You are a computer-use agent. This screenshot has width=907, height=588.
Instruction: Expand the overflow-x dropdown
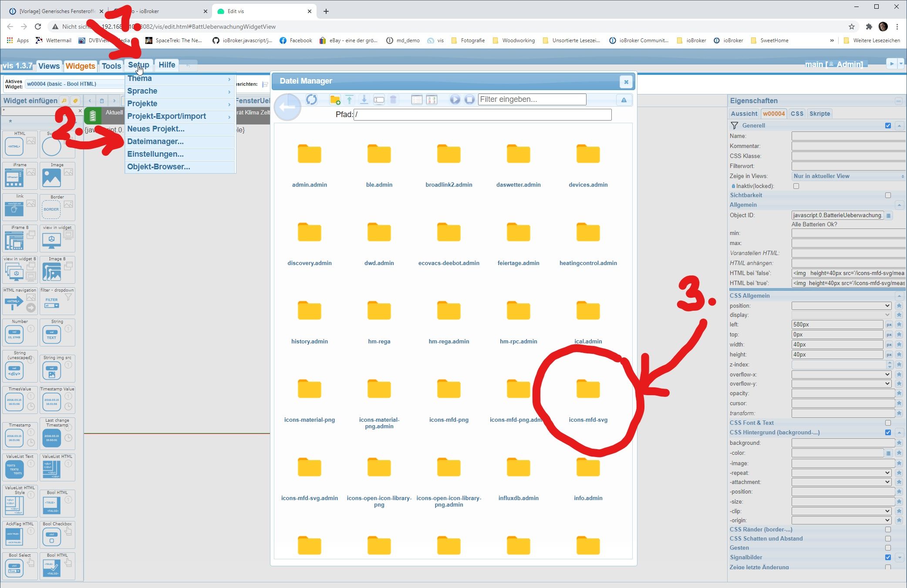[x=841, y=374]
